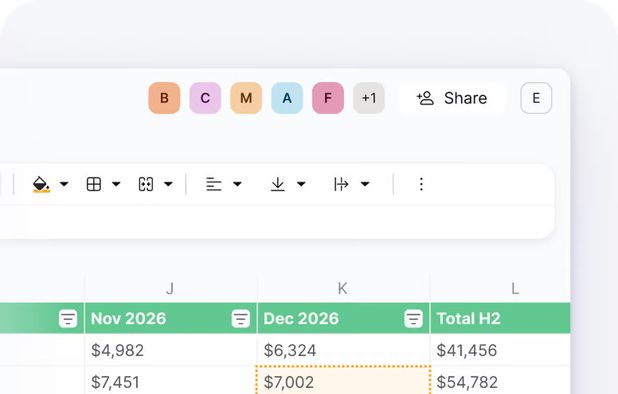Select cell with $7,451
This screenshot has width=618, height=394.
click(x=170, y=381)
